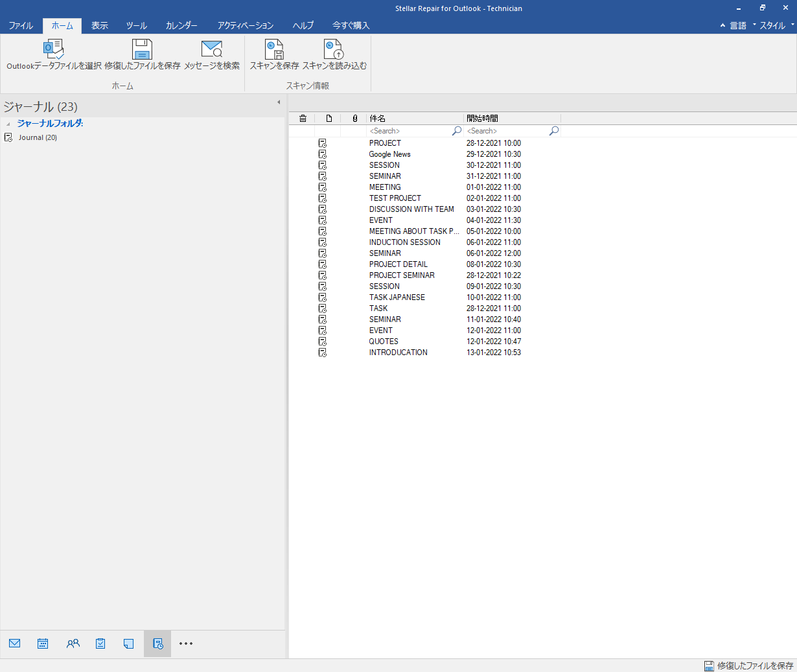Click journal icon of INTRODUCATION row
797x672 pixels.
pos(322,353)
